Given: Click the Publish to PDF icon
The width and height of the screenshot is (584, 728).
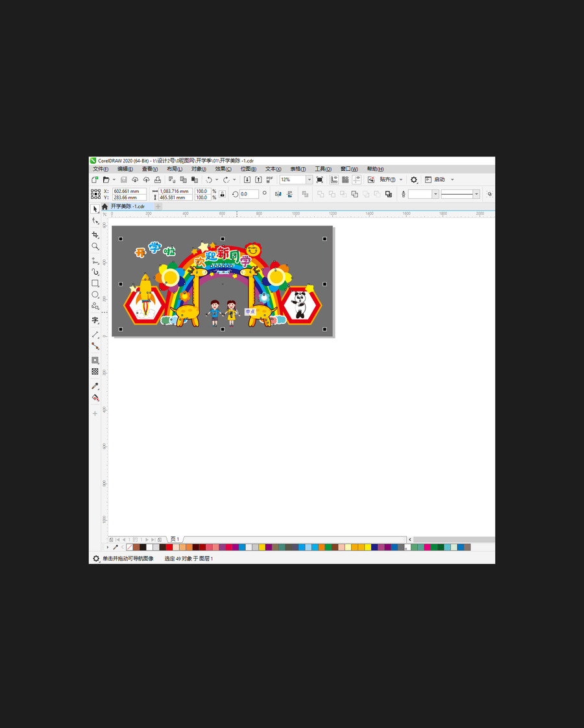Looking at the screenshot, I should [269, 180].
